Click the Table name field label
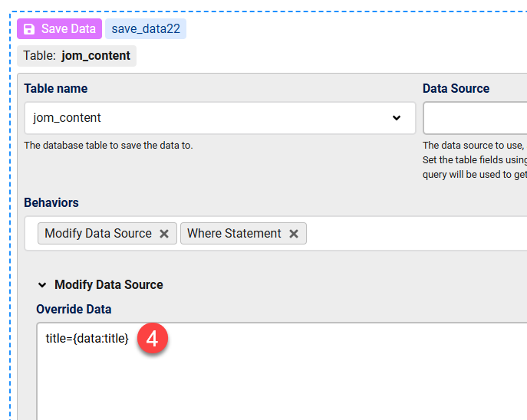Image resolution: width=527 pixels, height=420 pixels. pyautogui.click(x=55, y=89)
